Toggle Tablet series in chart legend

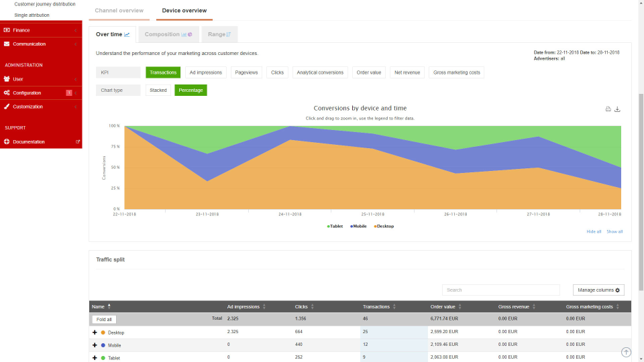(x=335, y=226)
